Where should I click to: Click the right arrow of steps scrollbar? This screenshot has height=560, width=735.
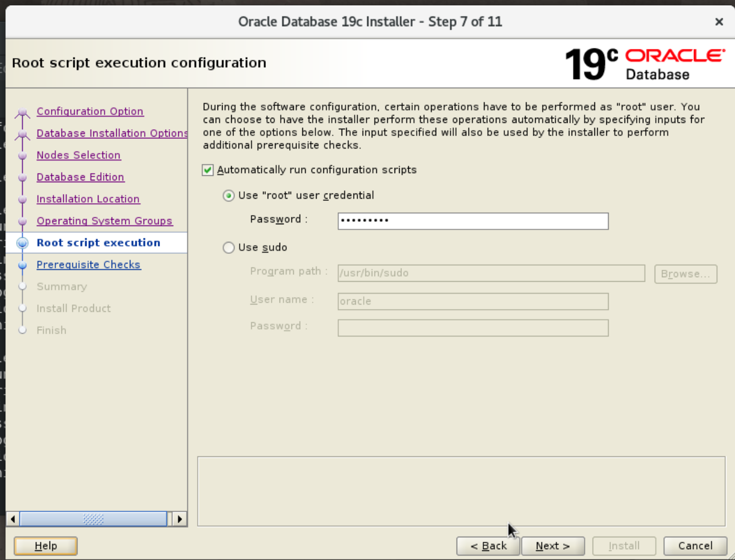pyautogui.click(x=180, y=519)
